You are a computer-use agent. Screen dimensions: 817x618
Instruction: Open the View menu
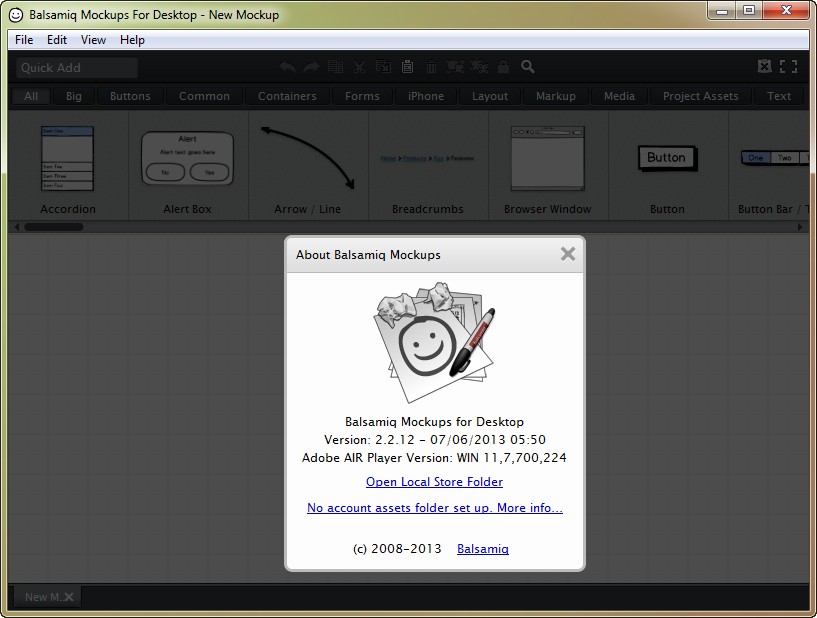(x=93, y=40)
